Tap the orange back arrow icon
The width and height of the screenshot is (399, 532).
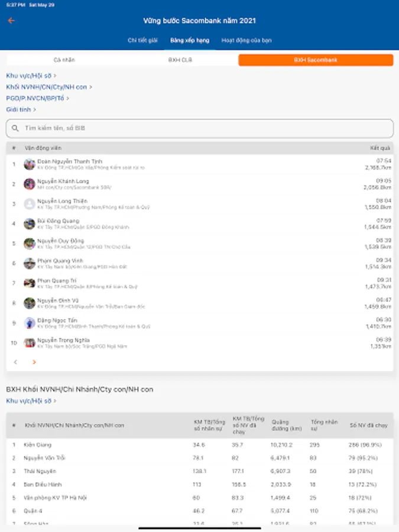[11, 21]
